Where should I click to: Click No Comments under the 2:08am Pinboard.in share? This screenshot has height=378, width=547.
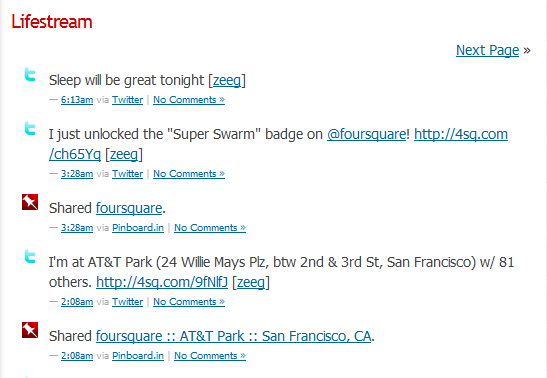click(210, 356)
